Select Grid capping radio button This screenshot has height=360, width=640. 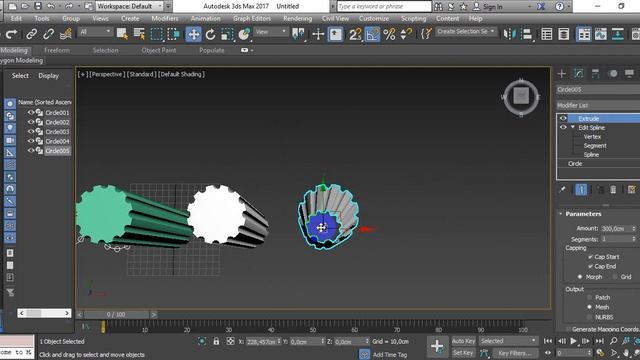pyautogui.click(x=615, y=277)
